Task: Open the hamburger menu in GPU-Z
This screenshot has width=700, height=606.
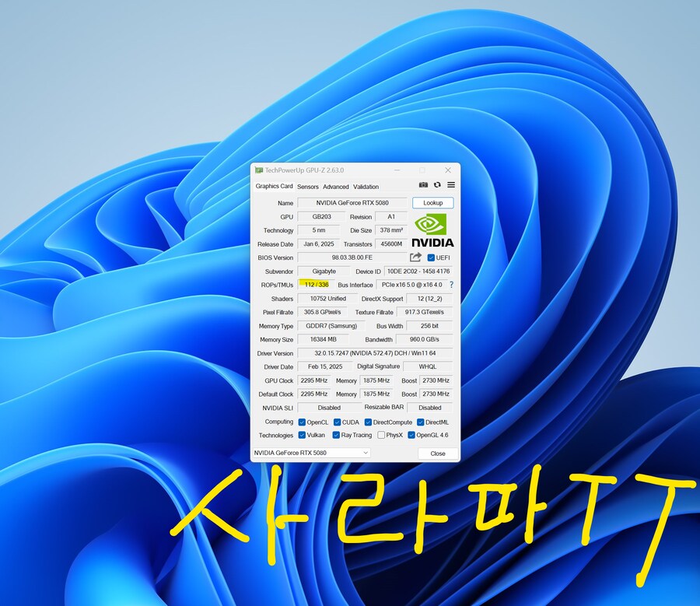Action: click(x=451, y=185)
